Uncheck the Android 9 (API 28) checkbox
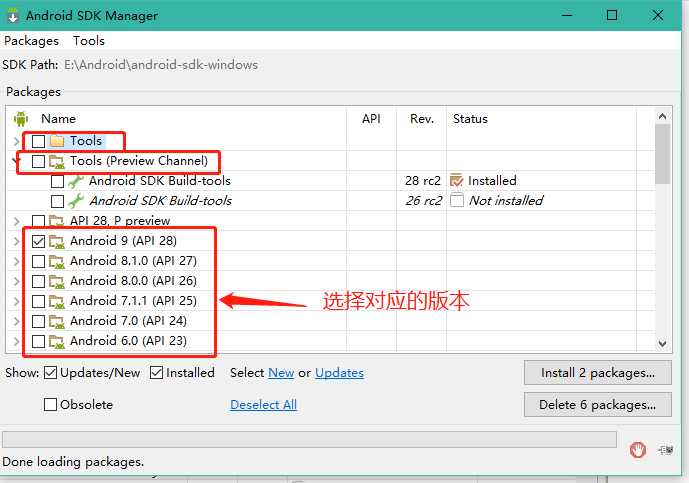Viewport: 689px width, 483px height. click(38, 241)
